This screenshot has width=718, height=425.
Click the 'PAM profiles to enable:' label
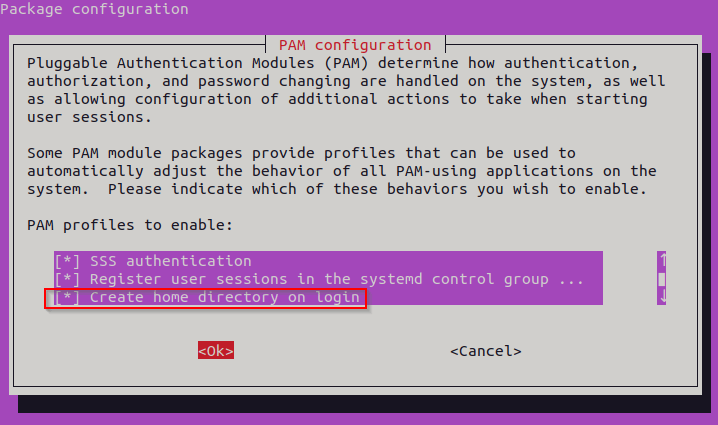(x=129, y=225)
